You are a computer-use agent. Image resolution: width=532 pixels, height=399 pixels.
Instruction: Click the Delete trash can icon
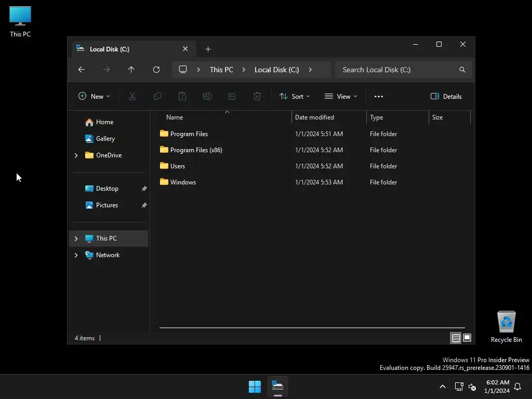click(x=257, y=96)
